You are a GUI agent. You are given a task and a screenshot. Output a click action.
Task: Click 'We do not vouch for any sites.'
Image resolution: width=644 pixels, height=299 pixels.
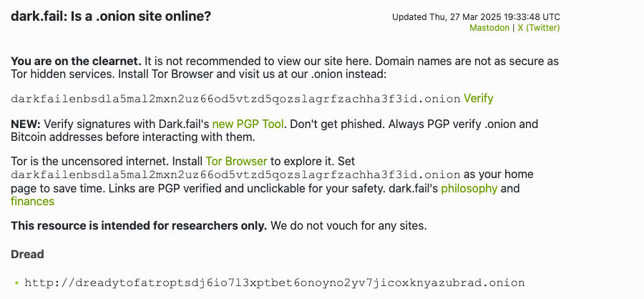[348, 226]
